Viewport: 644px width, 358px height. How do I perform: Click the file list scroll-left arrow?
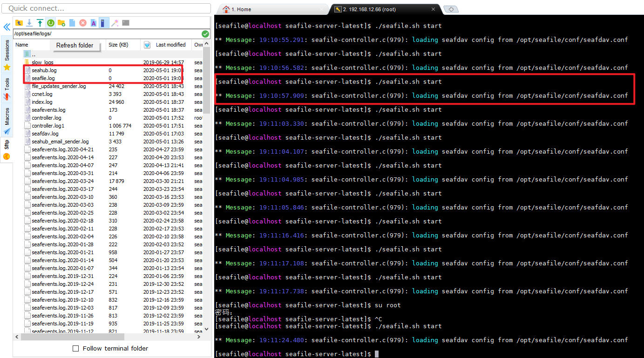pos(17,337)
